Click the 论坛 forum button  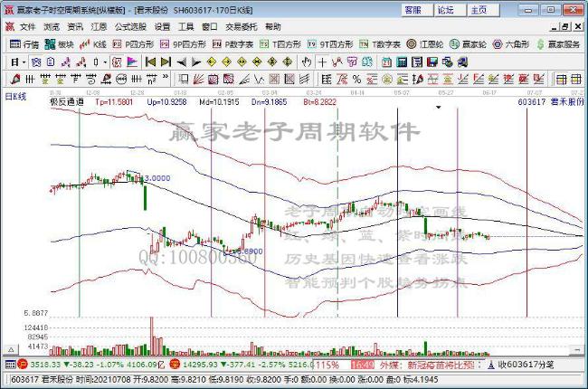[x=450, y=10]
